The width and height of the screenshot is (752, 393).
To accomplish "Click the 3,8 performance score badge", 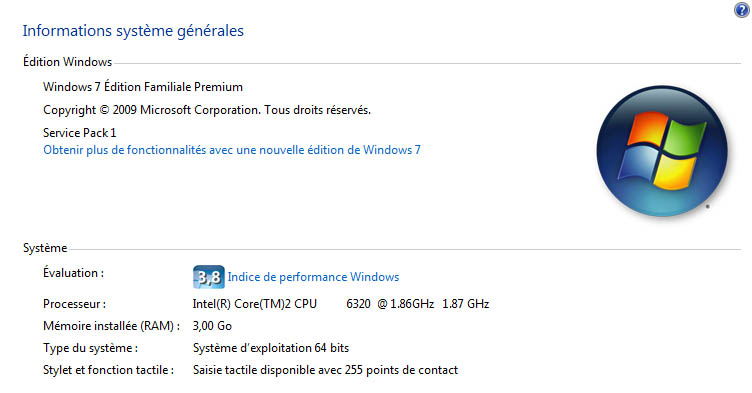I will tap(209, 277).
